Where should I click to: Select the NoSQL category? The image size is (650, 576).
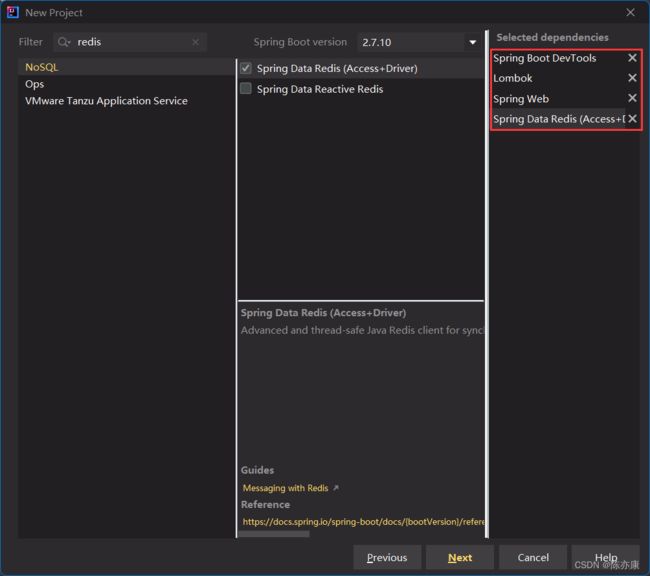coord(126,67)
